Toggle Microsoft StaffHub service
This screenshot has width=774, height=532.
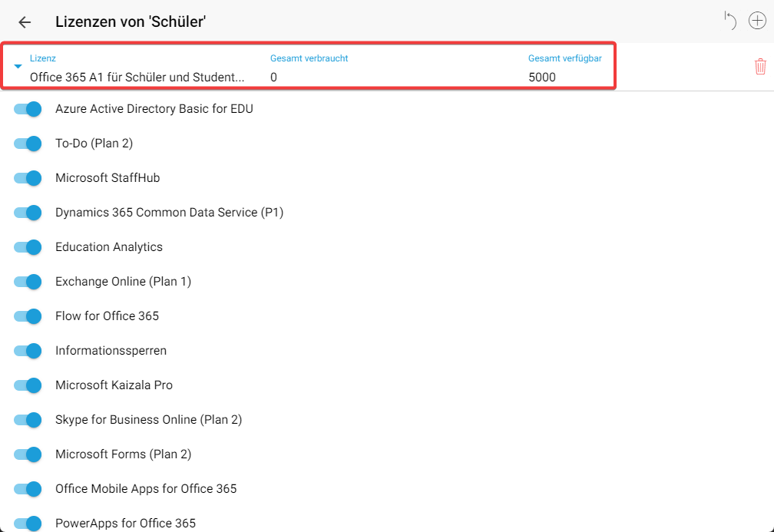28,178
